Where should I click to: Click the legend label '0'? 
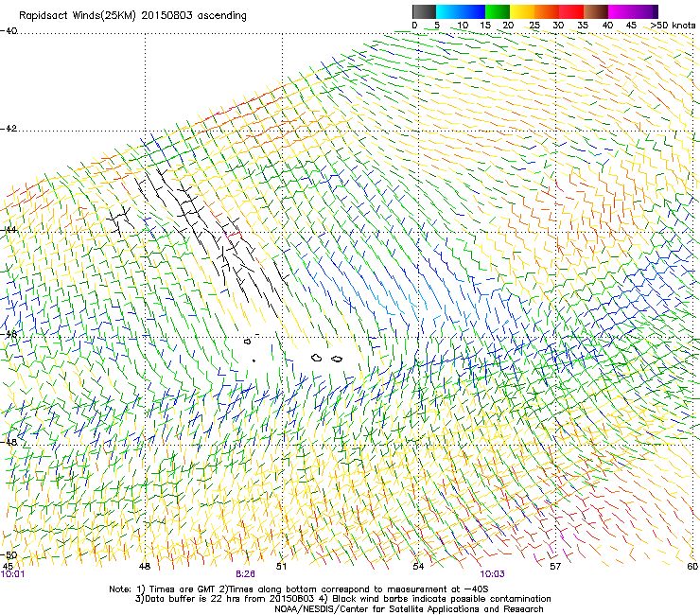414,26
